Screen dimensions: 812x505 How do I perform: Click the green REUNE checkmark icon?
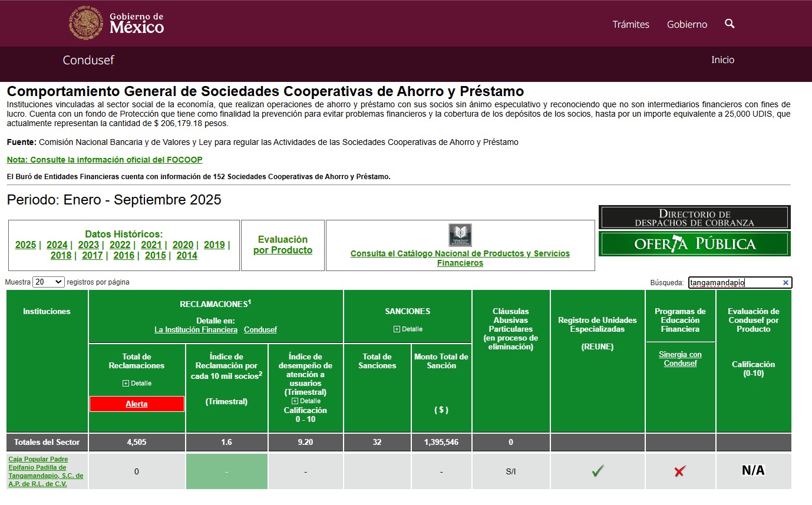(x=598, y=471)
